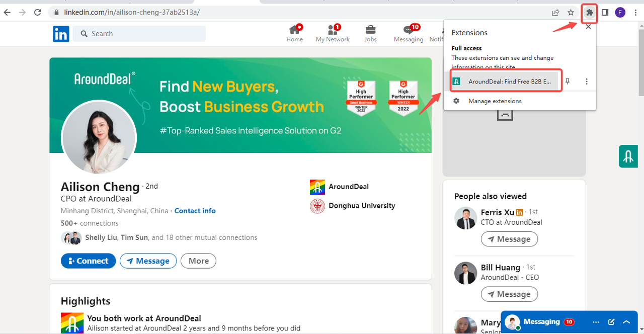Message Ferris Xu from People also viewed
The image size is (644, 334).
pos(509,239)
